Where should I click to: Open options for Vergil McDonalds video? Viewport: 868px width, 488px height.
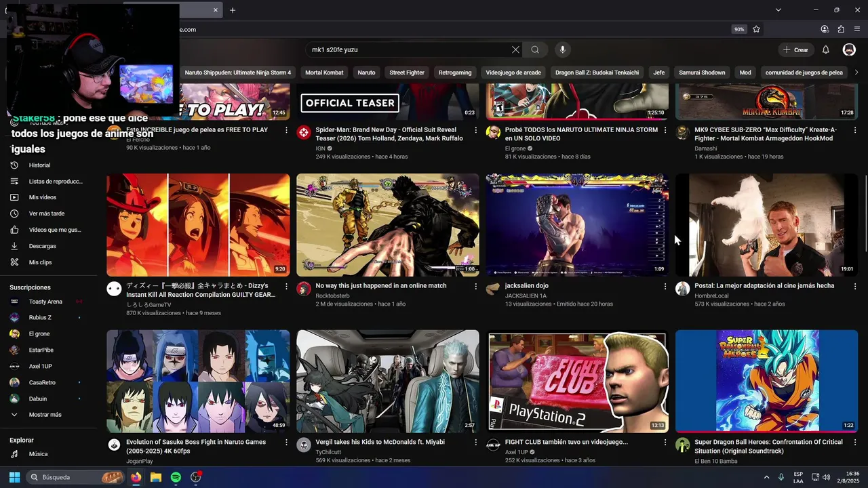(x=475, y=443)
